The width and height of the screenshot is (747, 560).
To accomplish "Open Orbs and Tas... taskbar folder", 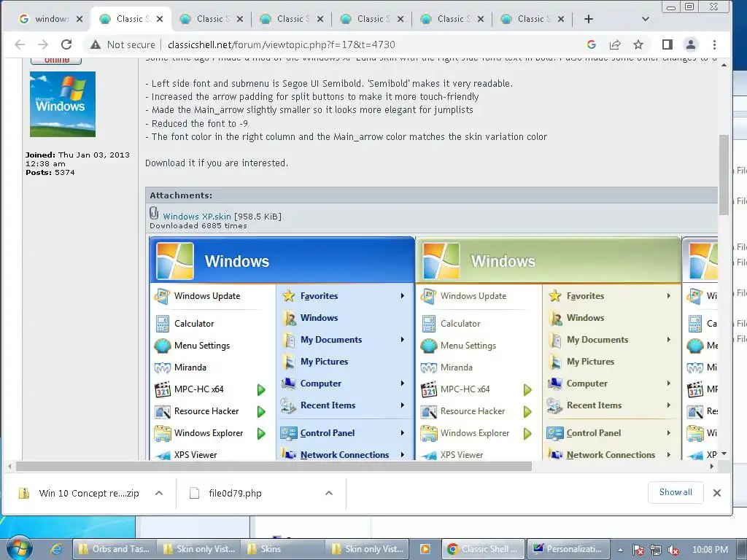I will 114,549.
